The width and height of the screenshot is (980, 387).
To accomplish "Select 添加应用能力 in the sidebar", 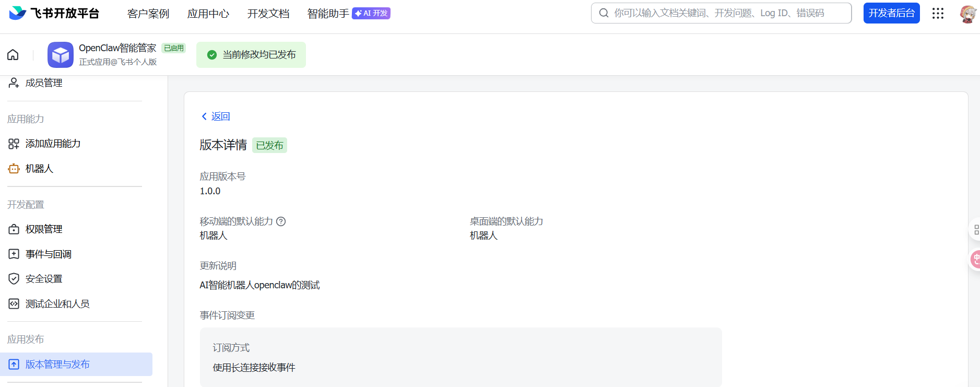I will (53, 144).
